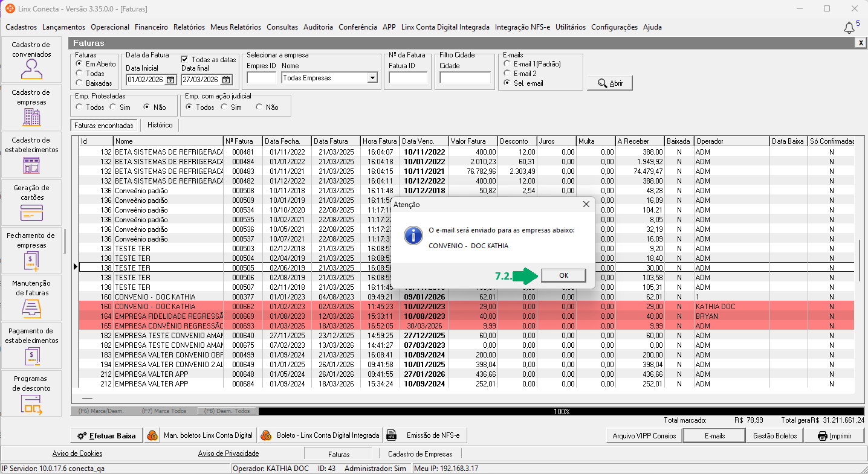This screenshot has width=868, height=474.
Task: Open Aviso de Privacidade link
Action: pos(228,453)
